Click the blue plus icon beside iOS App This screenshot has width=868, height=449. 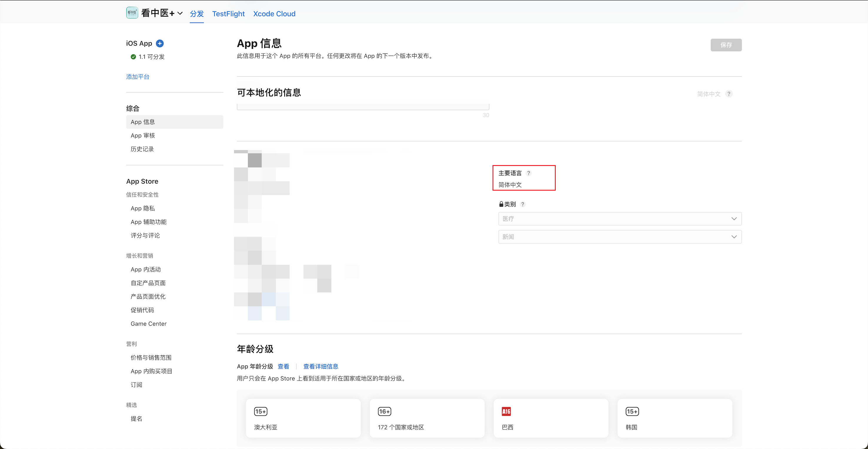click(160, 44)
